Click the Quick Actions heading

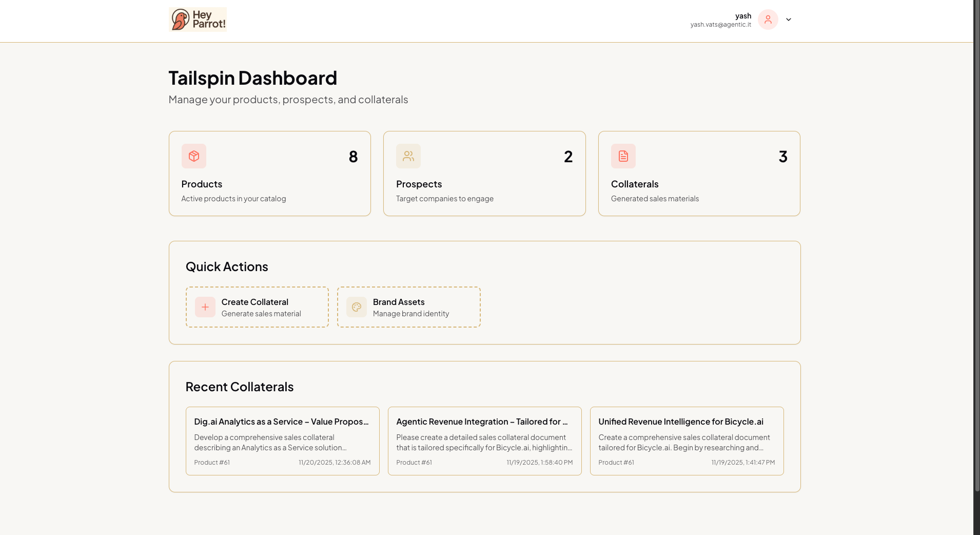pos(227,266)
